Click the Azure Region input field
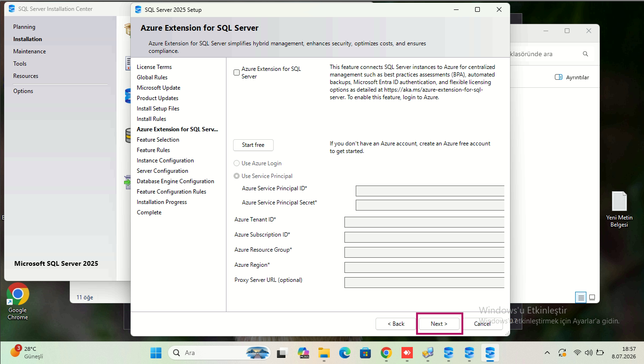This screenshot has width=644, height=364. coord(424,267)
